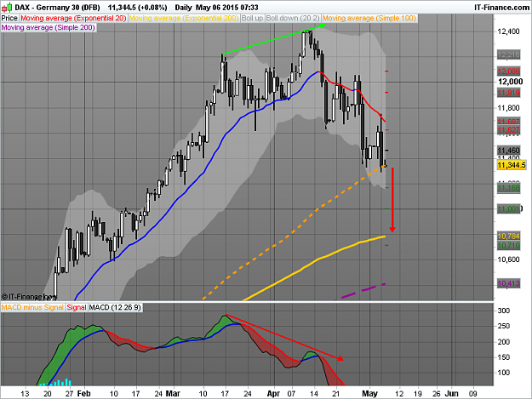
Task: Click the candlestick chart icon beside DAX title
Action: (7, 7)
